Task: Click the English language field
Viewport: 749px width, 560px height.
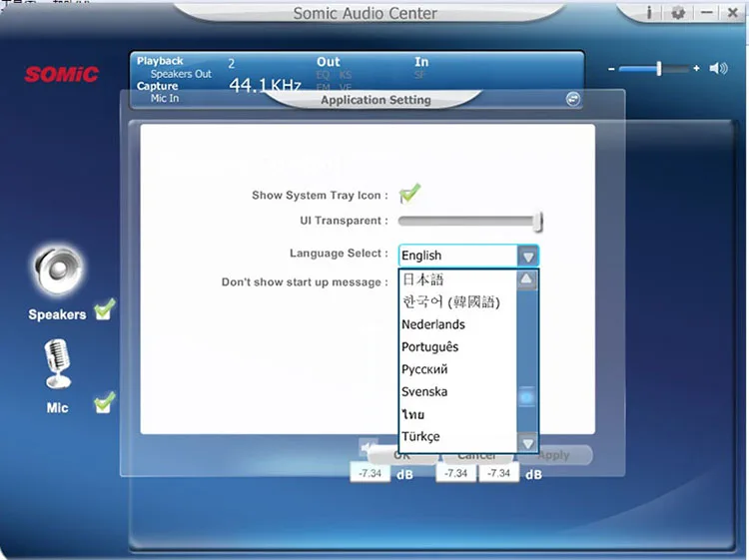Action: 458,256
